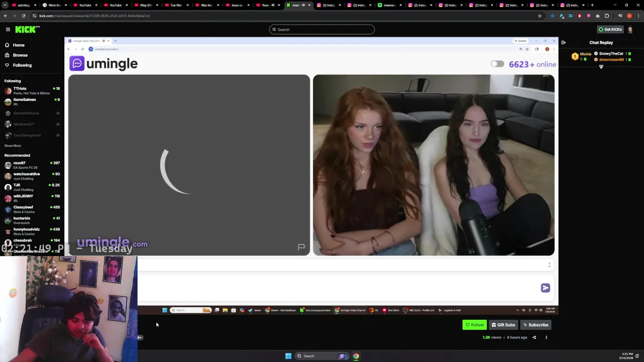This screenshot has width=644, height=362.
Task: Click the flag report icon in video
Action: click(301, 247)
